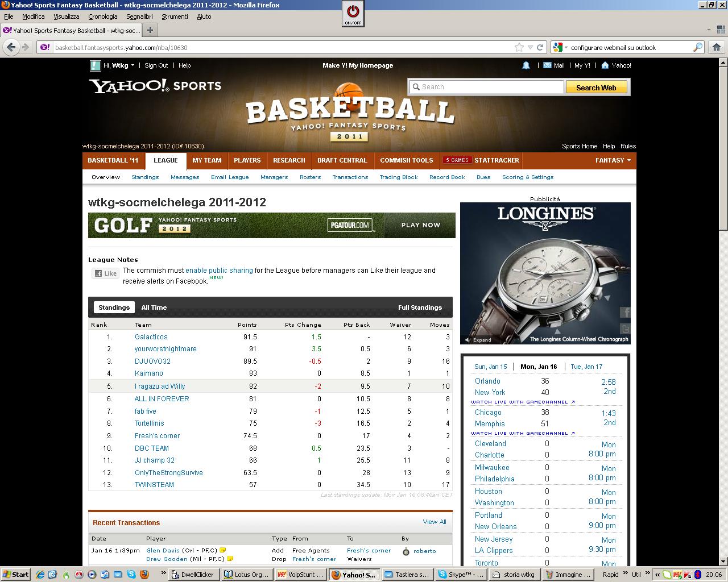The height and width of the screenshot is (582, 728).
Task: Bookmark the page with the star icon
Action: point(519,48)
